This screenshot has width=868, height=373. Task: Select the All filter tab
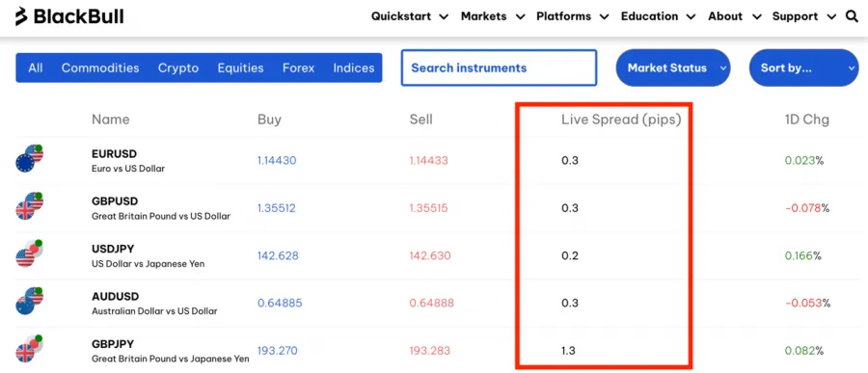pyautogui.click(x=36, y=68)
